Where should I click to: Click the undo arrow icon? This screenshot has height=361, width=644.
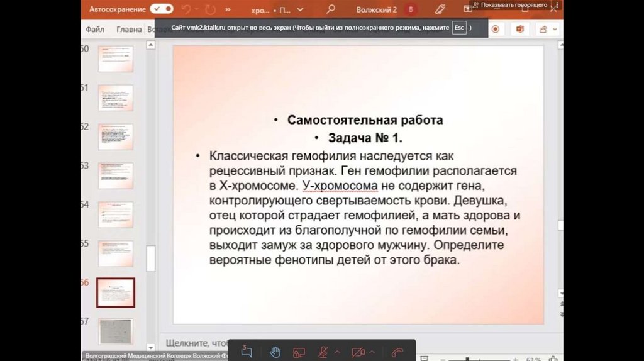point(186,9)
